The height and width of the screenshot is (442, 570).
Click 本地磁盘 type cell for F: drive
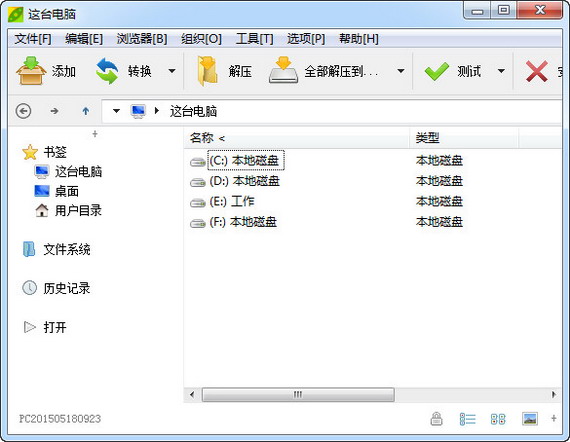point(439,221)
